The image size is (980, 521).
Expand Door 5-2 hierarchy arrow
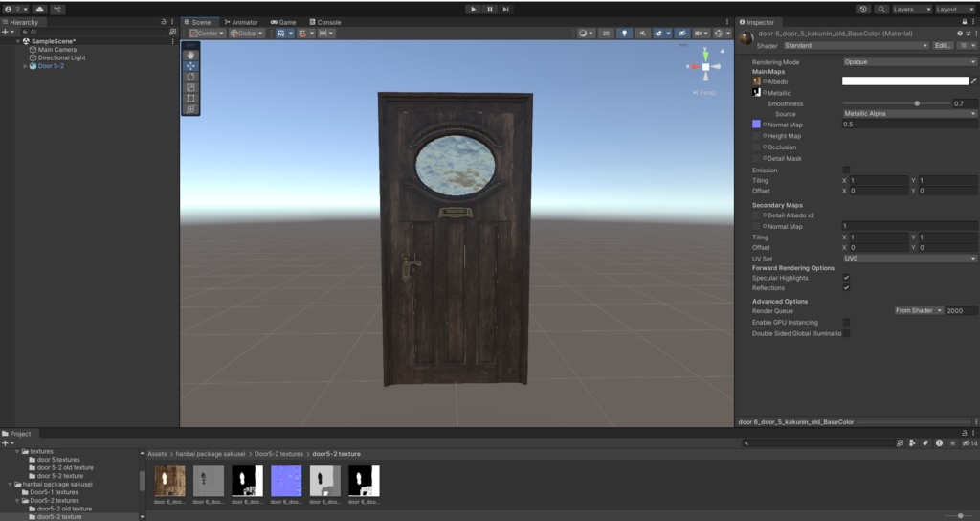(x=25, y=66)
